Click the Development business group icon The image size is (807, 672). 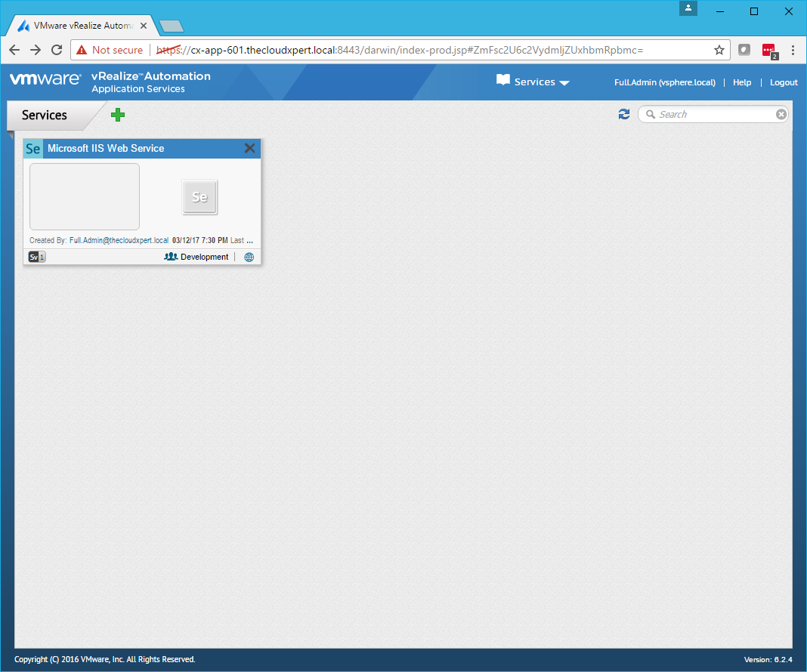[x=171, y=257]
